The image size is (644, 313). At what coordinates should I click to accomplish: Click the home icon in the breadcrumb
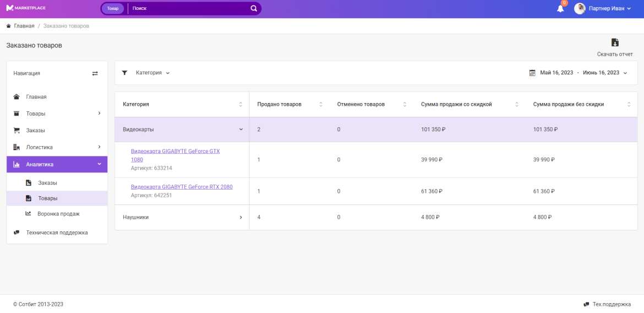tap(9, 26)
